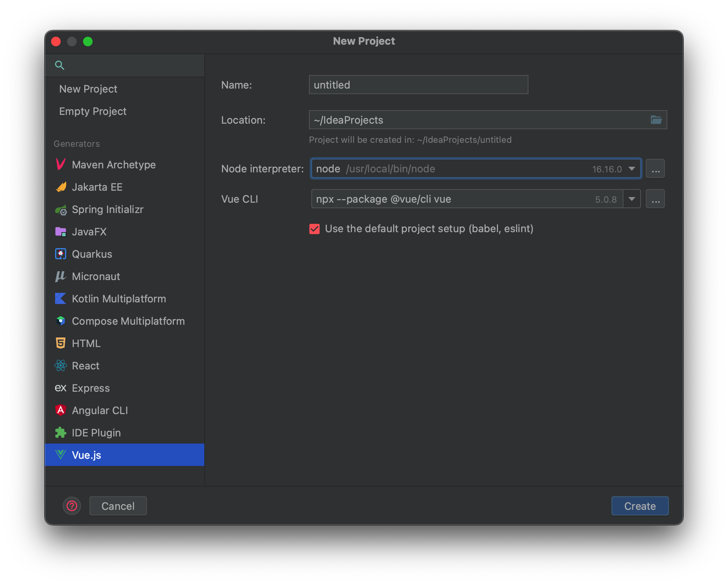Select the Express list entry
The image size is (728, 584).
click(x=125, y=388)
